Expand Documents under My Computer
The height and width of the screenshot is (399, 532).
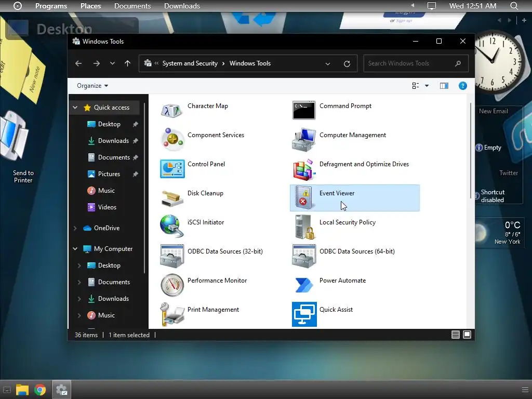pos(79,282)
